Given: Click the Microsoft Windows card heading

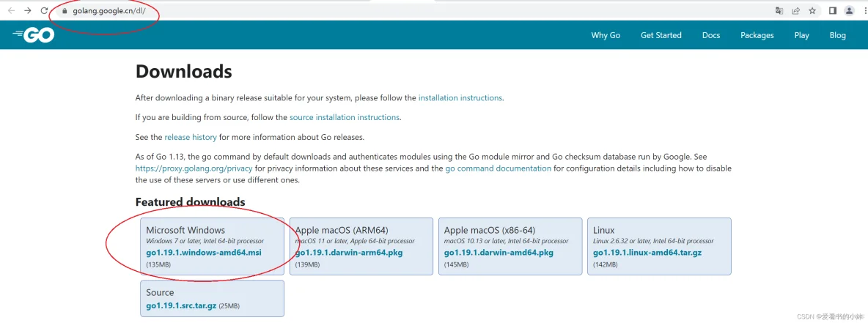Looking at the screenshot, I should 185,230.
